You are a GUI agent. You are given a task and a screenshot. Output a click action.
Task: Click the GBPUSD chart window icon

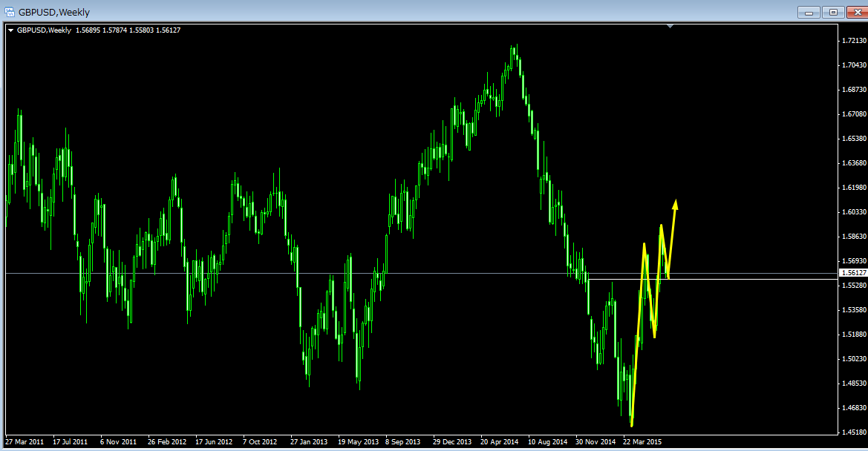[10, 12]
